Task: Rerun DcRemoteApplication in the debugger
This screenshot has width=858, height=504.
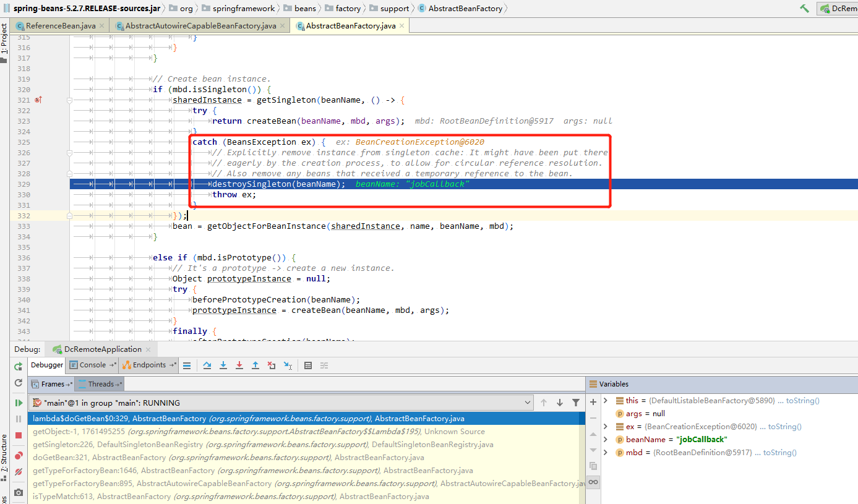Action: [19, 366]
